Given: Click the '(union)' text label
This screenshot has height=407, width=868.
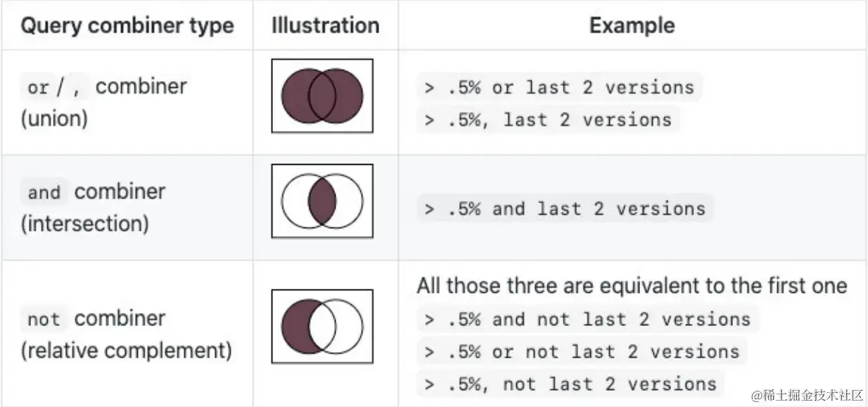Looking at the screenshot, I should click(54, 118).
